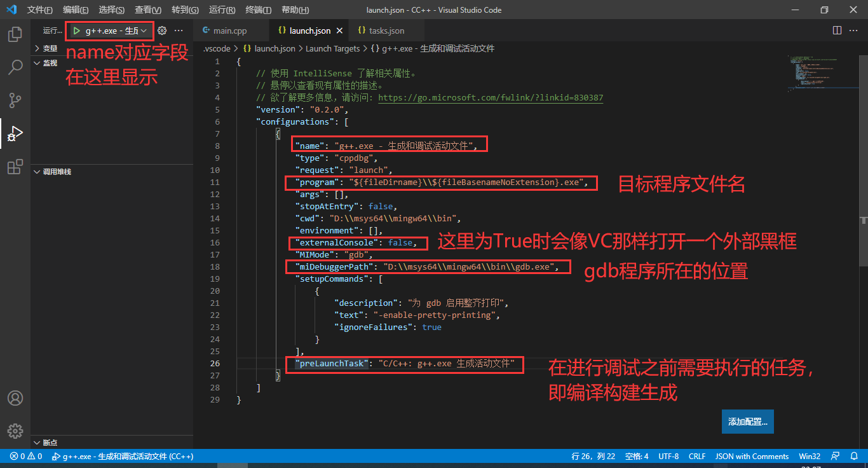Click the "preLaunchTask" key text
This screenshot has height=468, width=868.
[x=332, y=364]
